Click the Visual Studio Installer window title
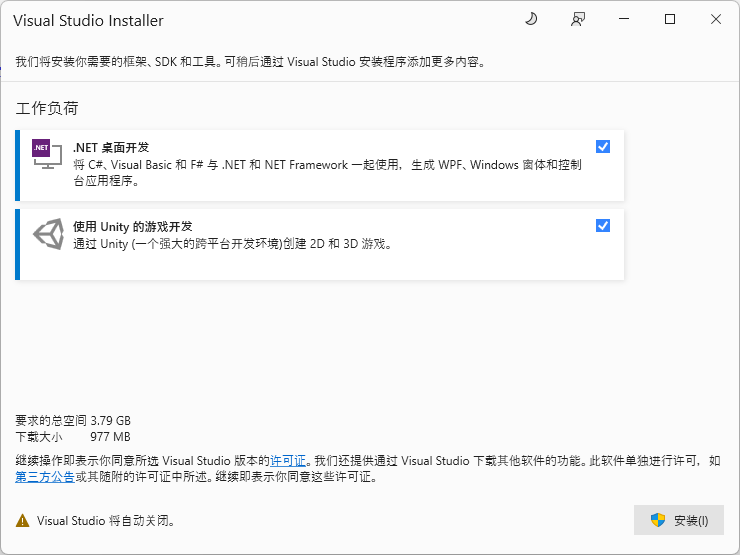The height and width of the screenshot is (555, 740). pyautogui.click(x=88, y=21)
